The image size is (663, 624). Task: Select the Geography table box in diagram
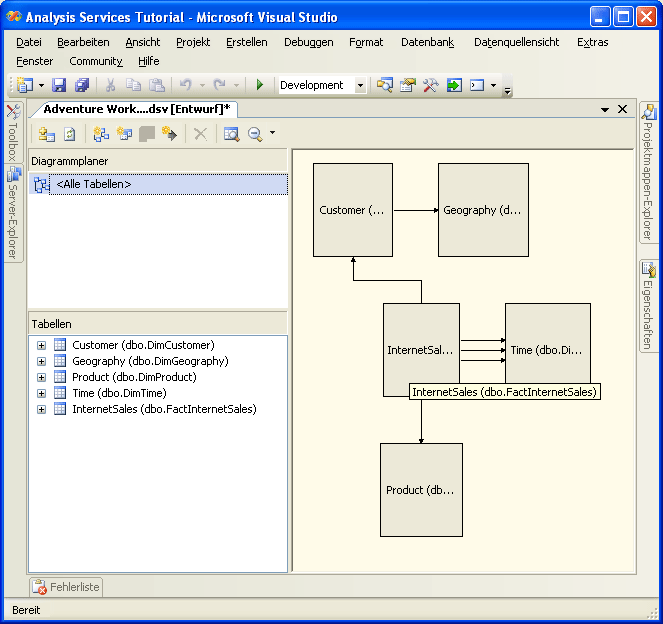(483, 210)
